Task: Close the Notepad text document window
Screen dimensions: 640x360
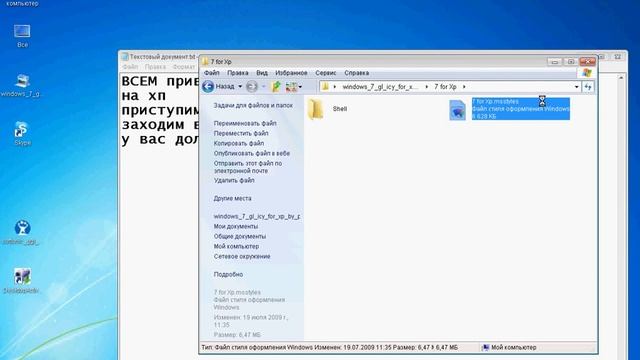Action: [618, 57]
